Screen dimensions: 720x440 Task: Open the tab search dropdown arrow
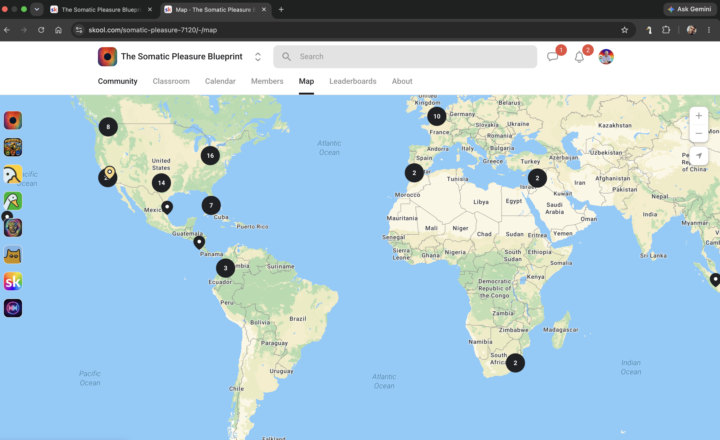click(x=37, y=9)
